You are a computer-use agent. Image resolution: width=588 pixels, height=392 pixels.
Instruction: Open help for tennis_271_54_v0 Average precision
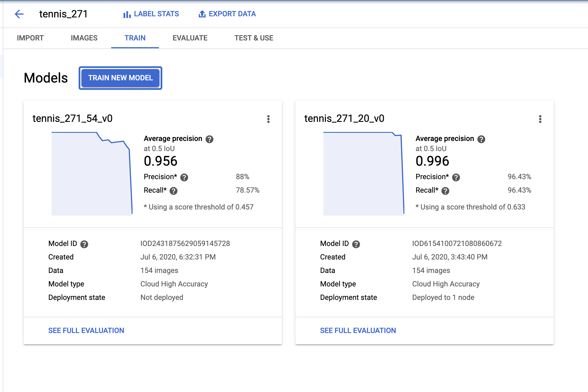click(209, 139)
